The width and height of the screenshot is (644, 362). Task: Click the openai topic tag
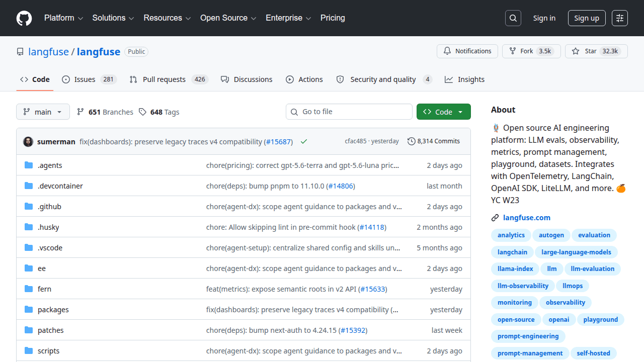click(x=559, y=320)
